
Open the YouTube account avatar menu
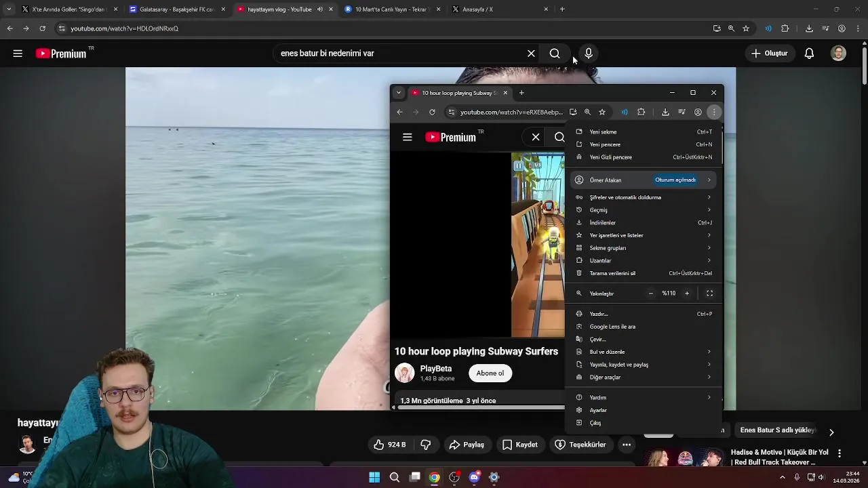pos(839,54)
